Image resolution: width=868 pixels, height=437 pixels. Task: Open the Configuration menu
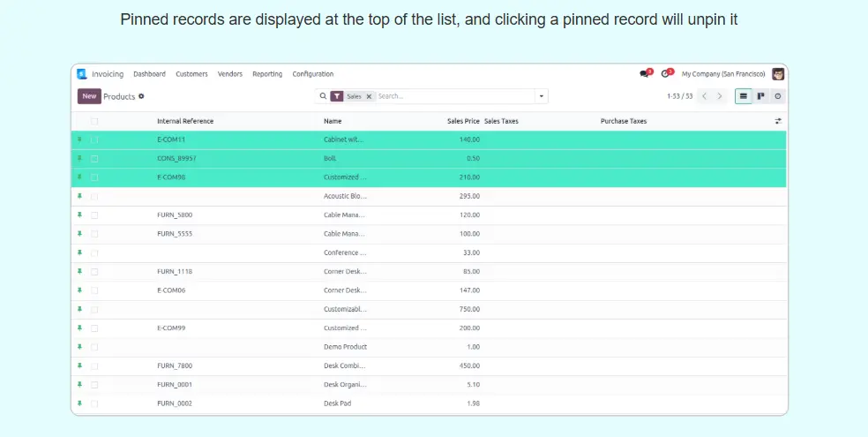(x=313, y=74)
